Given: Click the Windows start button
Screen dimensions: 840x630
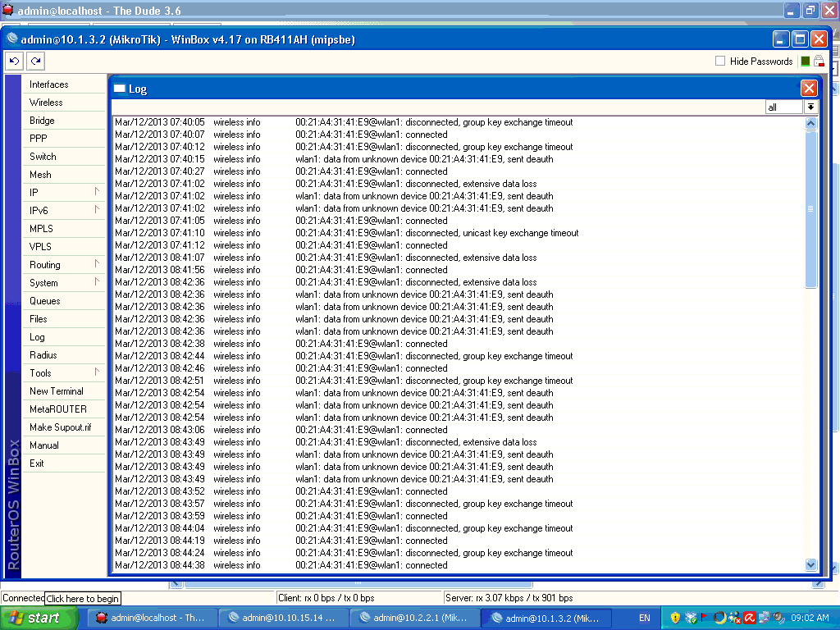Looking at the screenshot, I should tap(39, 619).
